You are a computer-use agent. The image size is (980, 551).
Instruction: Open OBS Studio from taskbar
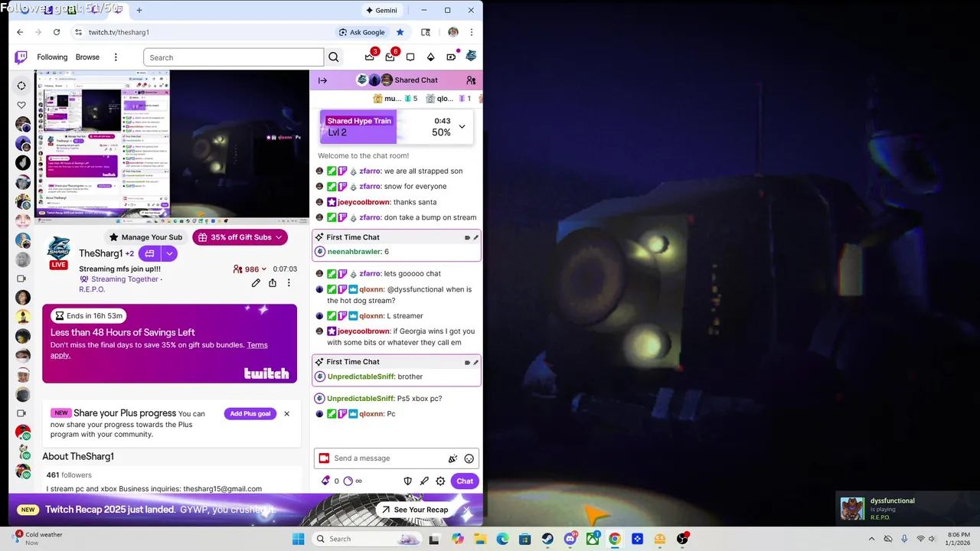point(682,539)
